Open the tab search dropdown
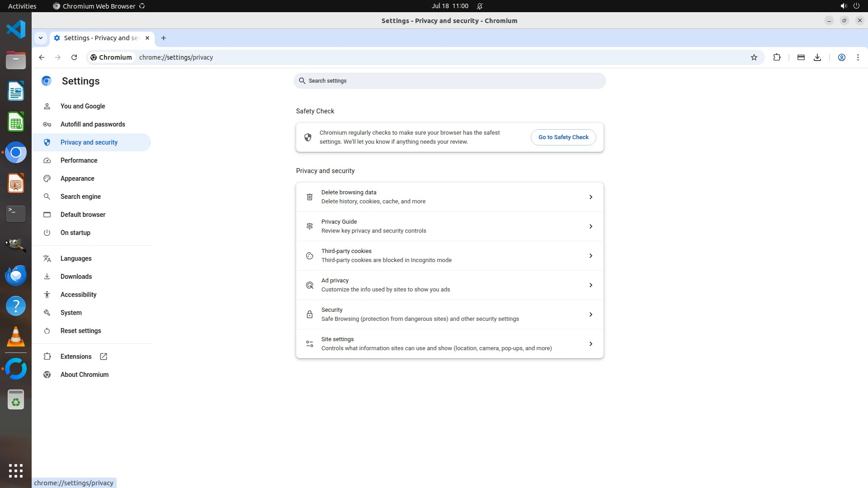868x488 pixels. 41,38
